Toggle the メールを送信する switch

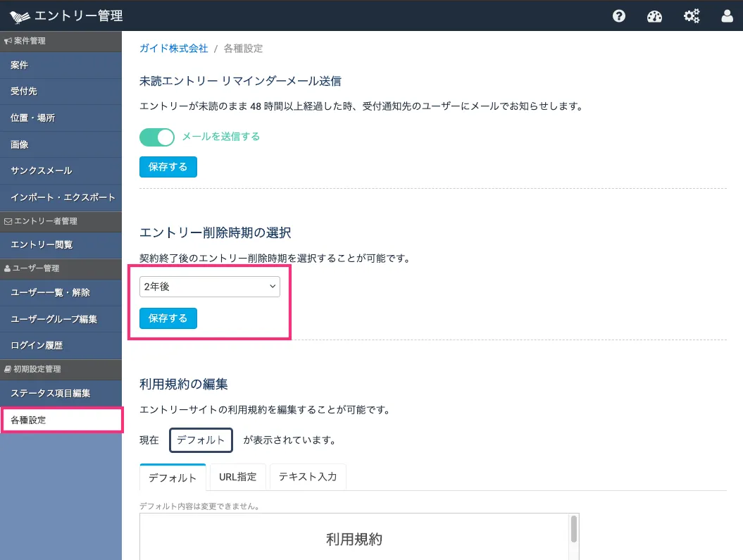click(157, 137)
